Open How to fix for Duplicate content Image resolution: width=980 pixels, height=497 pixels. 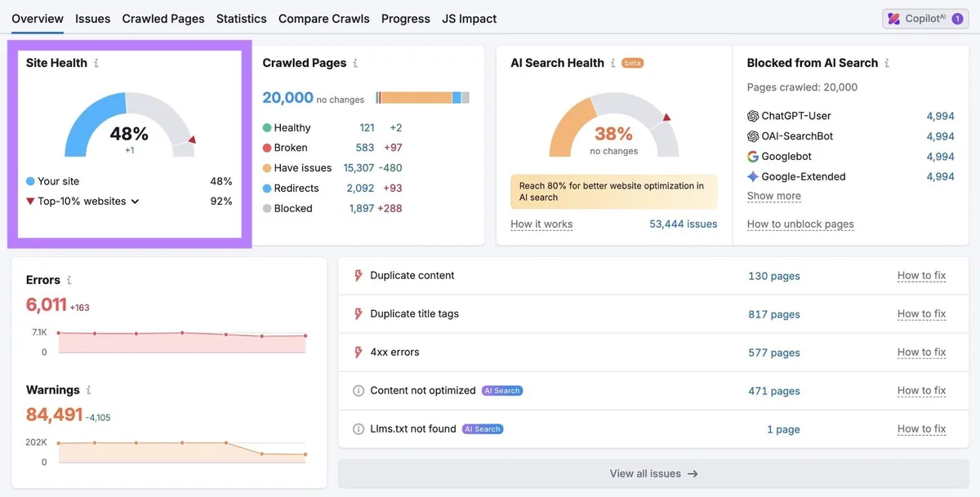coord(921,276)
